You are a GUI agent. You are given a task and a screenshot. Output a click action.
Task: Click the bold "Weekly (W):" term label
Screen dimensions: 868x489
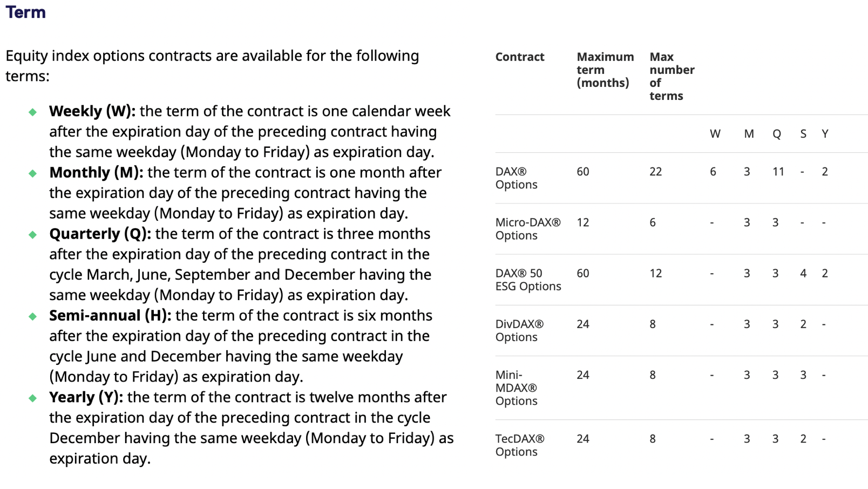point(92,111)
